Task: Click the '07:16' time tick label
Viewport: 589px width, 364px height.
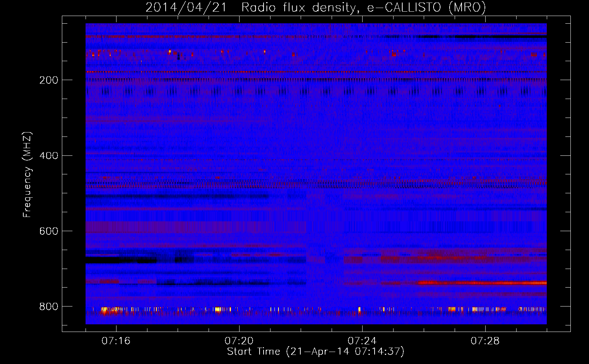Action: pos(116,341)
